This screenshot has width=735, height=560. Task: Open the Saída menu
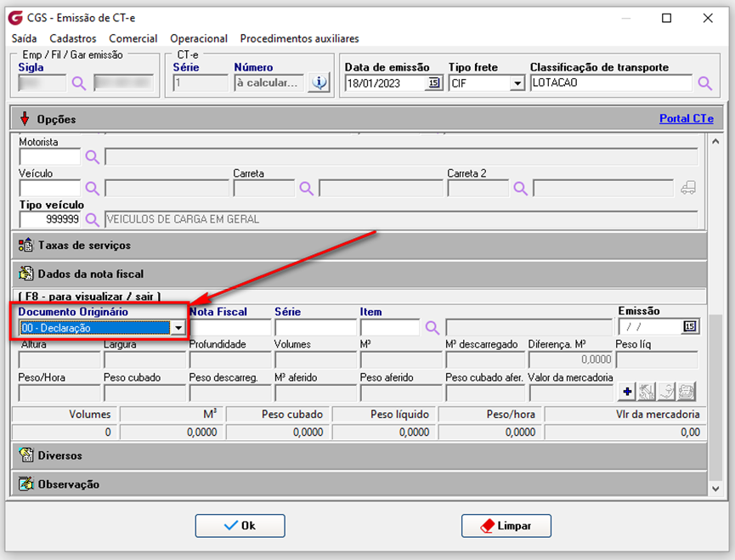25,38
